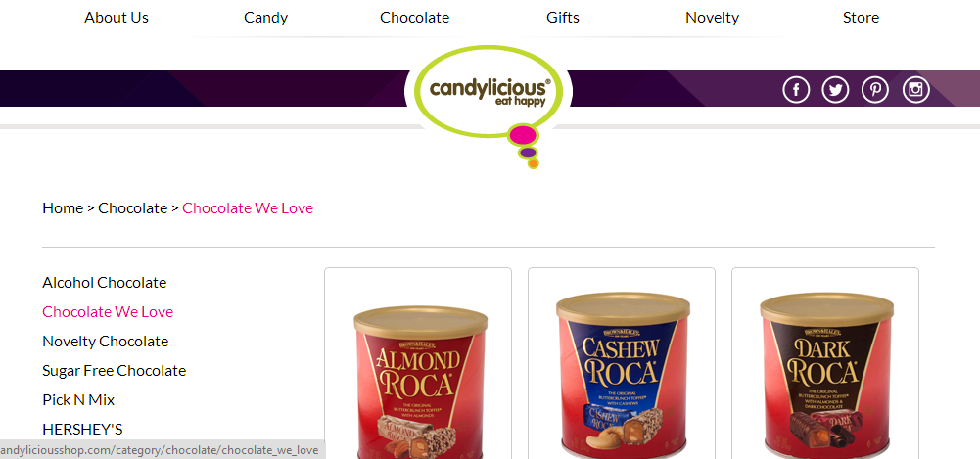Open the Chocolate navigation menu
The height and width of the screenshot is (459, 980).
(414, 18)
